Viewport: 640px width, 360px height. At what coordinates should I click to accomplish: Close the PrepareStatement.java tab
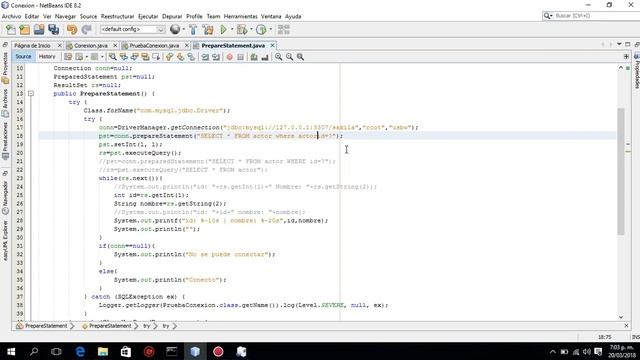pos(272,45)
